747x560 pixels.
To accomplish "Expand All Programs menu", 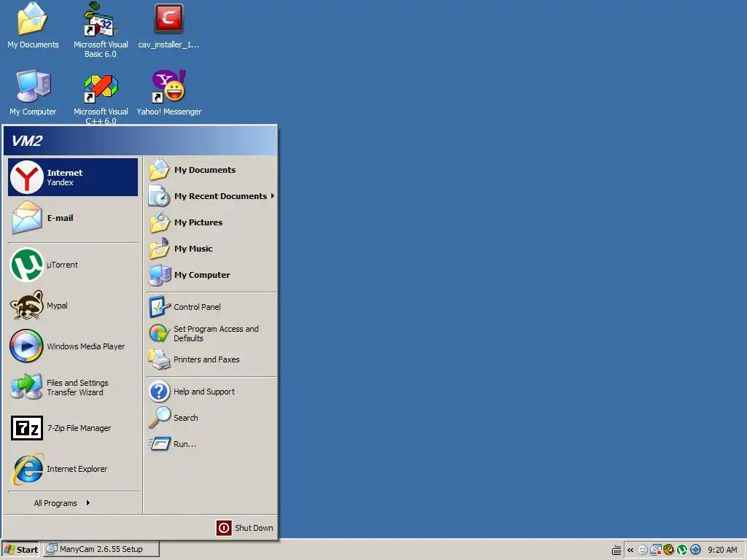I will pyautogui.click(x=63, y=503).
